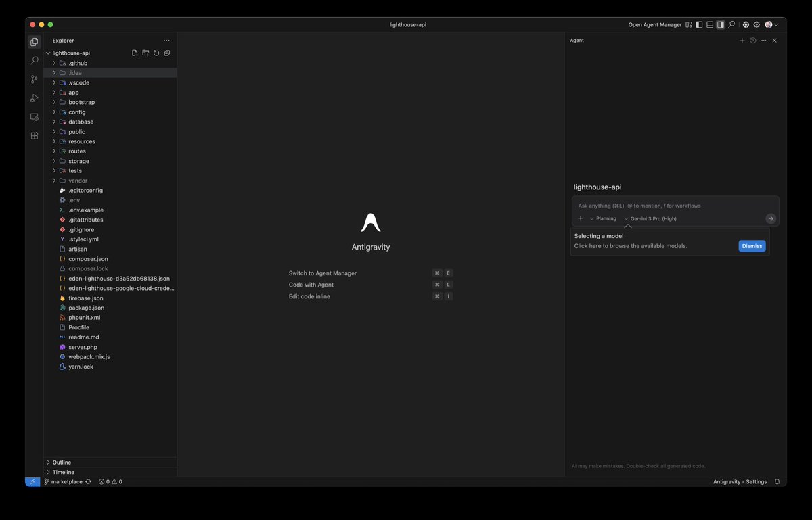Open the Source Control view
Viewport: 812px width, 520px height.
(35, 79)
